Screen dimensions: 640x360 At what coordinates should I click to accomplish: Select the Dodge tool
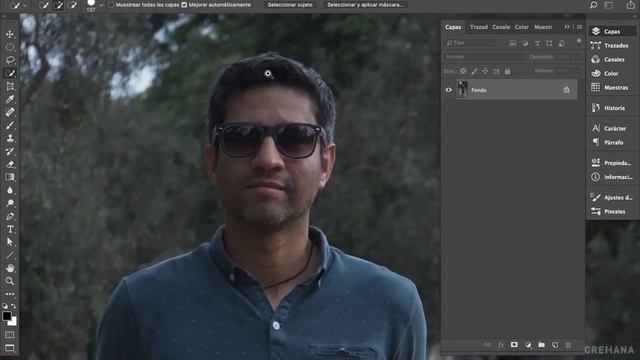point(10,203)
